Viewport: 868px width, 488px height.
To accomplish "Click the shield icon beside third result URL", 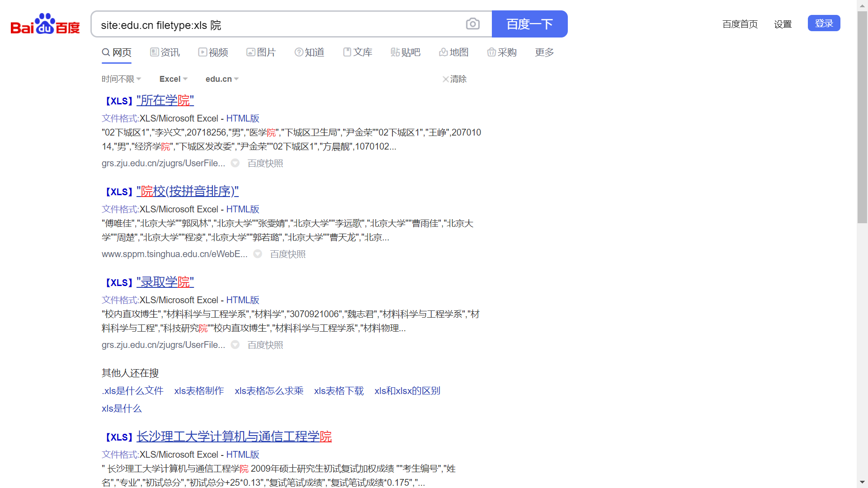I will tap(235, 345).
